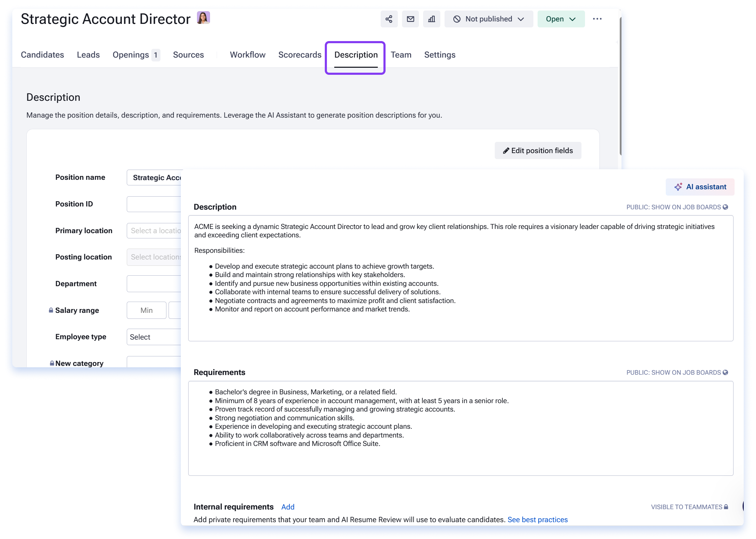
Task: Go to the Sources tab
Action: pyautogui.click(x=188, y=55)
